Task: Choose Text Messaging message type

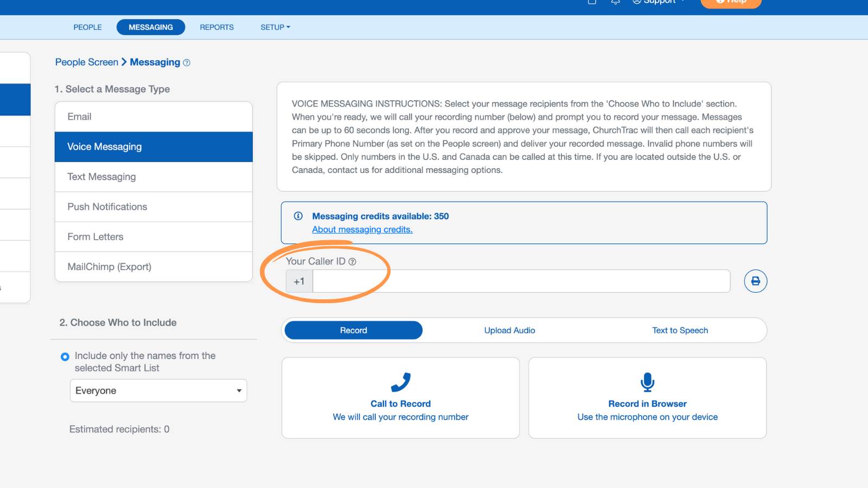Action: (154, 177)
